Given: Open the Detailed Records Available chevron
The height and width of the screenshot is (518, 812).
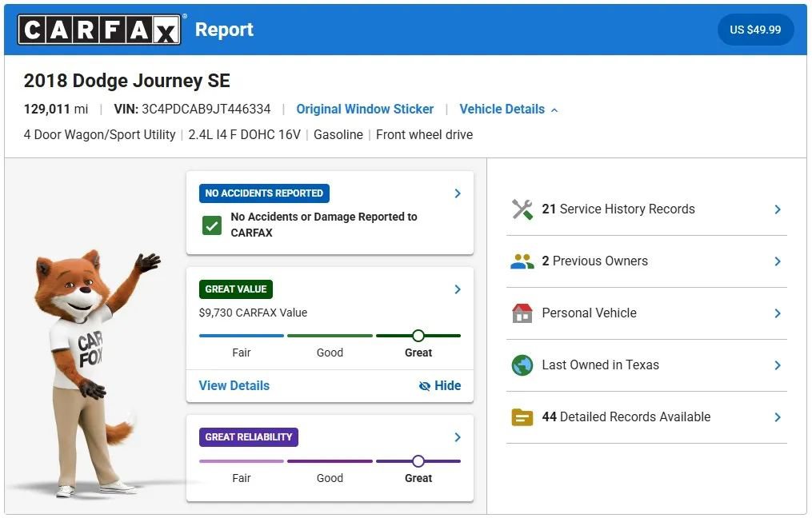Looking at the screenshot, I should (778, 417).
